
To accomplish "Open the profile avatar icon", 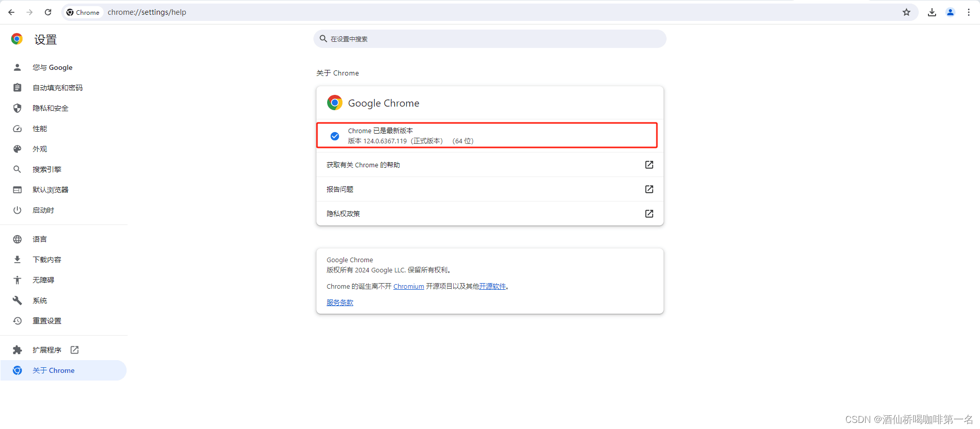I will [x=950, y=12].
